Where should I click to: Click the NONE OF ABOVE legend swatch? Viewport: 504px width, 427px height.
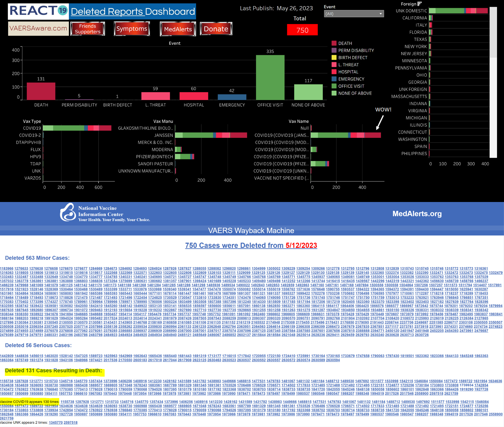click(x=334, y=93)
